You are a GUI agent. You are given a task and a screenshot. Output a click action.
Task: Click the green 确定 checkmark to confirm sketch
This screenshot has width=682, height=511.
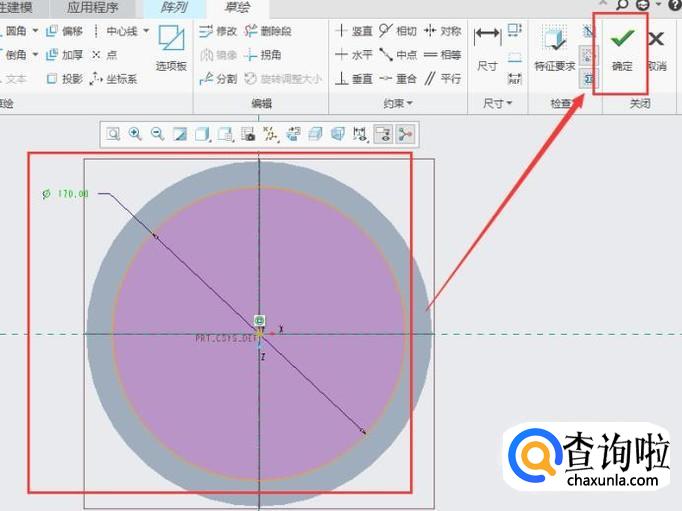622,49
